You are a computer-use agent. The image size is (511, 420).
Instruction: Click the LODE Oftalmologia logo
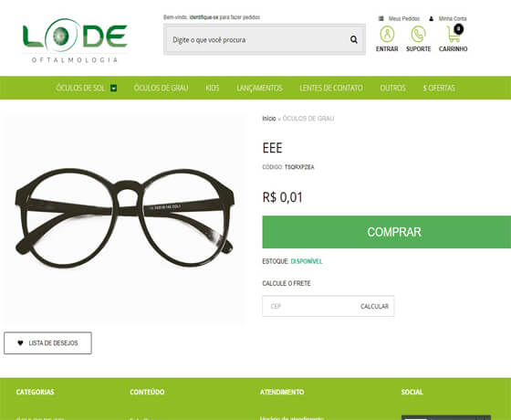75,40
